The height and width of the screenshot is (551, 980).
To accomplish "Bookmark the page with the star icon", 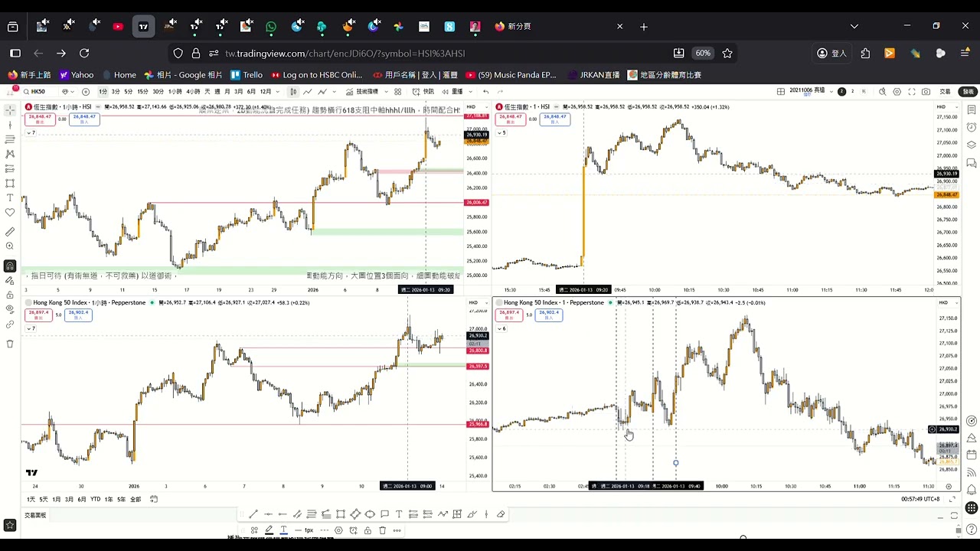I will click(727, 53).
